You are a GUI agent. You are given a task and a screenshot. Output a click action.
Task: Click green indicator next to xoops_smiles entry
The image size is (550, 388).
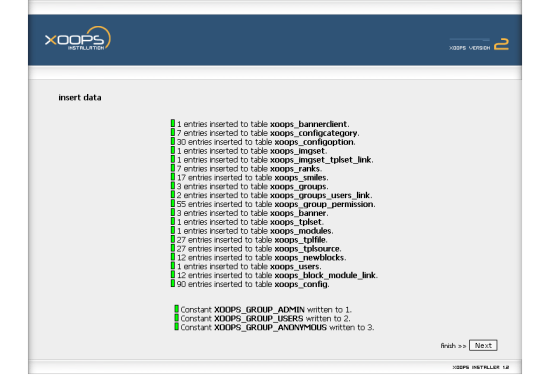click(173, 176)
